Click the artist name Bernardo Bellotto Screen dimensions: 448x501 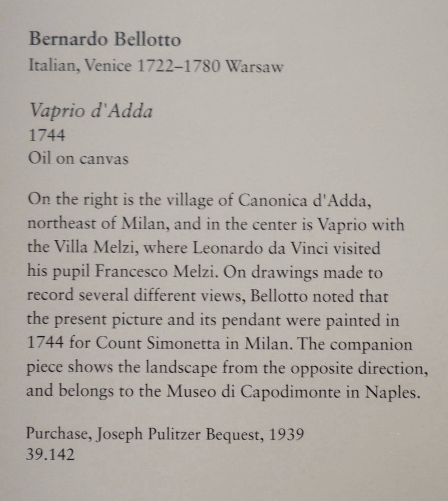[105, 39]
